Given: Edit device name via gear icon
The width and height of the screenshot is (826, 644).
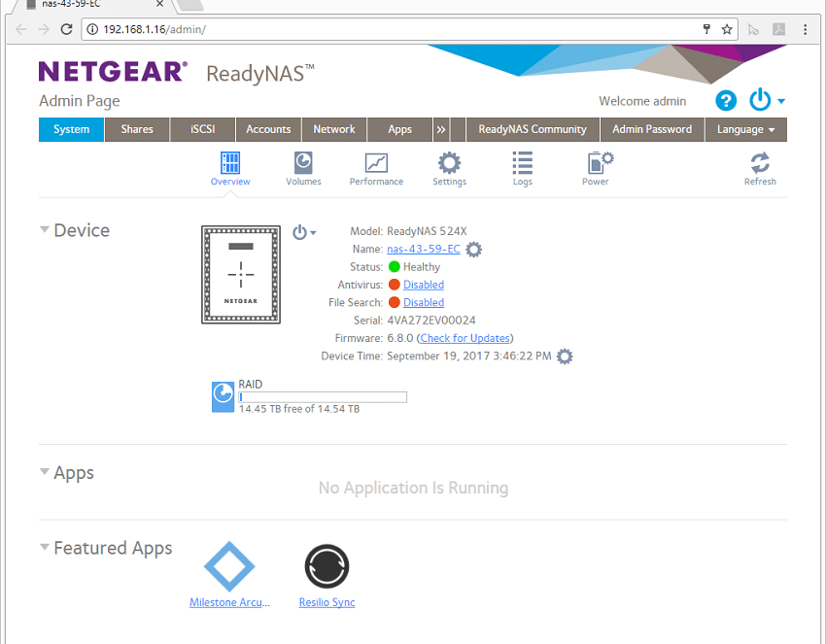Looking at the screenshot, I should 473,249.
